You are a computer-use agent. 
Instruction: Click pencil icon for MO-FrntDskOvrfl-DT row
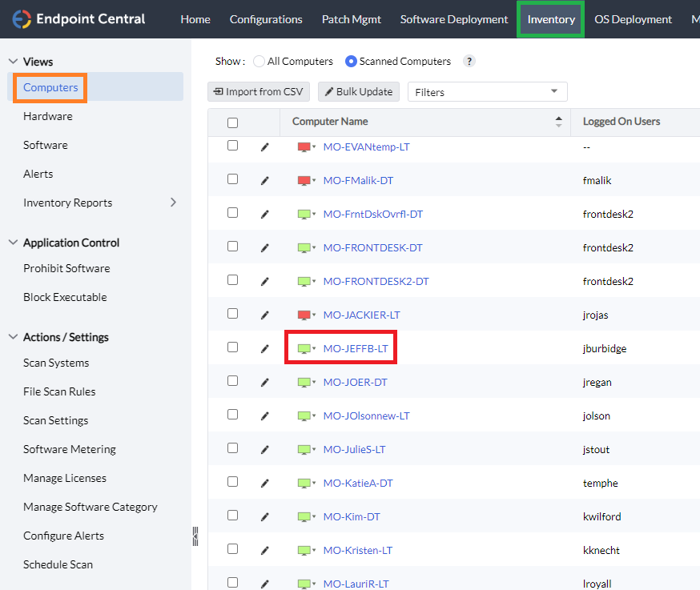pos(265,215)
